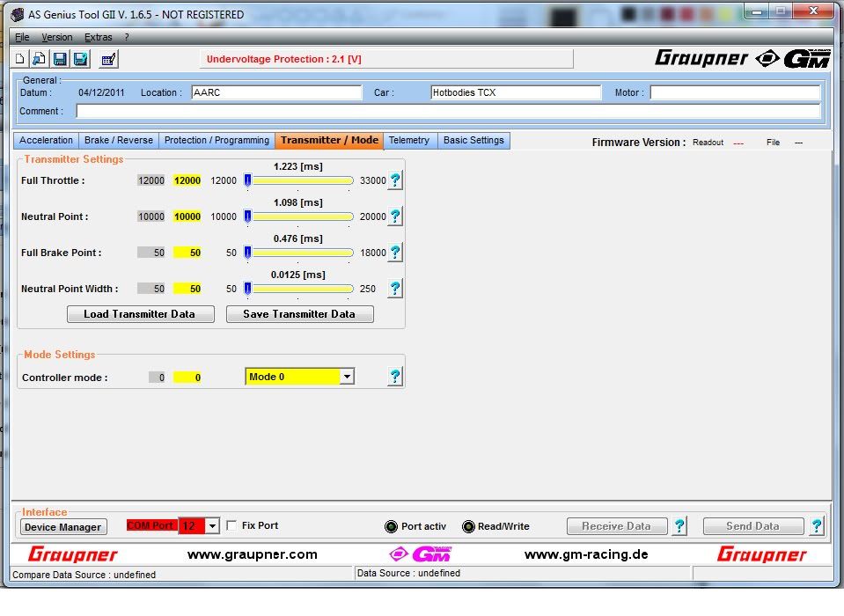Viewport: 844px width, 616px height.
Task: Open the Version menu
Action: tap(57, 37)
